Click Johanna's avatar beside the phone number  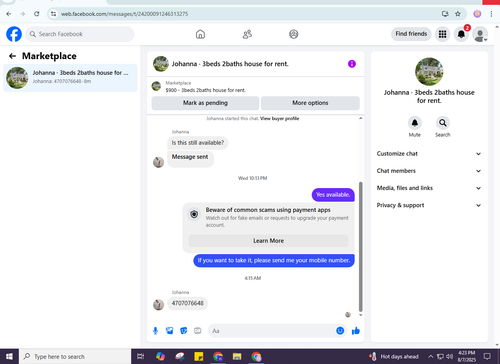coord(158,304)
